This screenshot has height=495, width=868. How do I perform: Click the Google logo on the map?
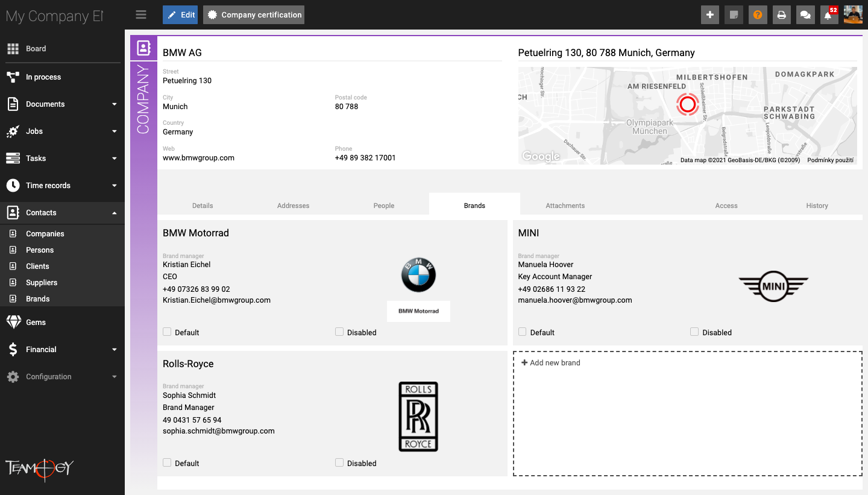541,156
